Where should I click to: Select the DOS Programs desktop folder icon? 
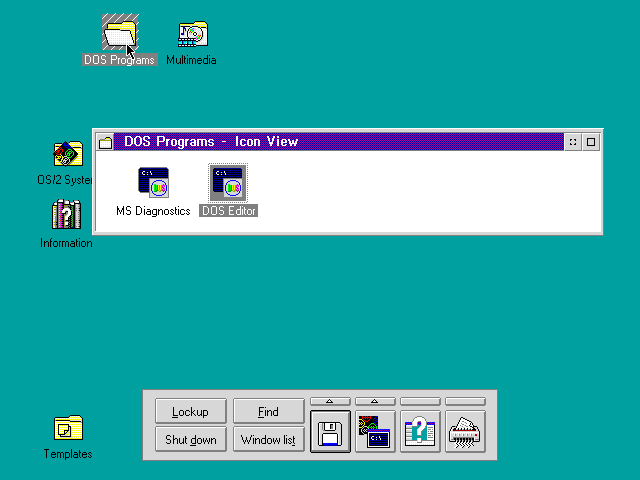tap(120, 32)
